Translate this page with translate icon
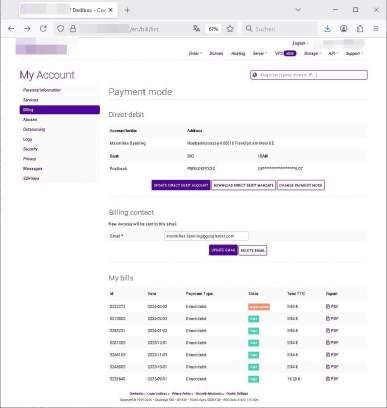387x408 pixels. pyautogui.click(x=196, y=29)
